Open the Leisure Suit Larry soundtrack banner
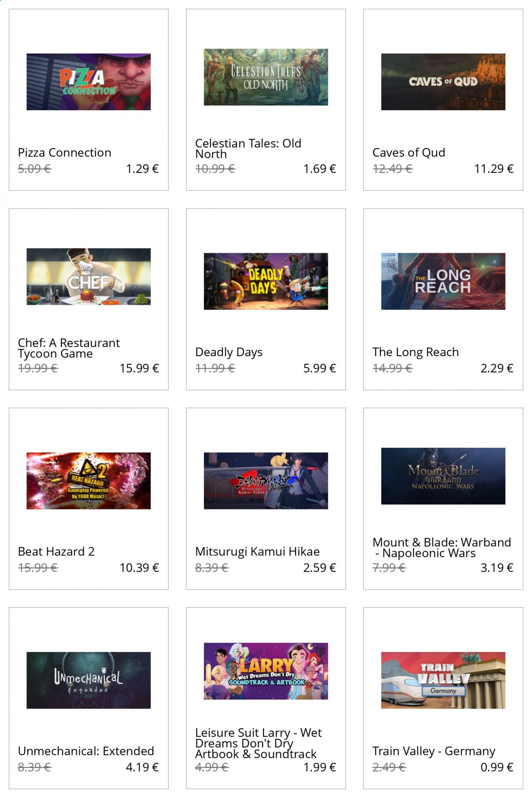 tap(266, 671)
